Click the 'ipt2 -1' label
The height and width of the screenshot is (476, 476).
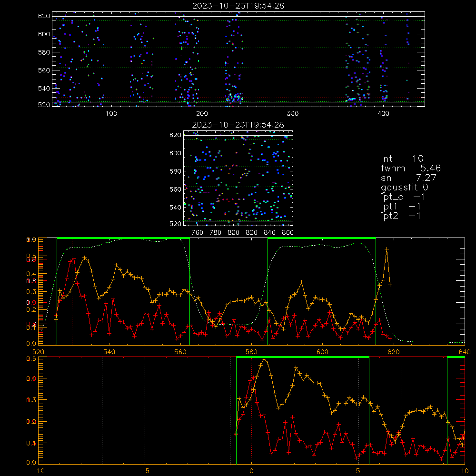401,216
